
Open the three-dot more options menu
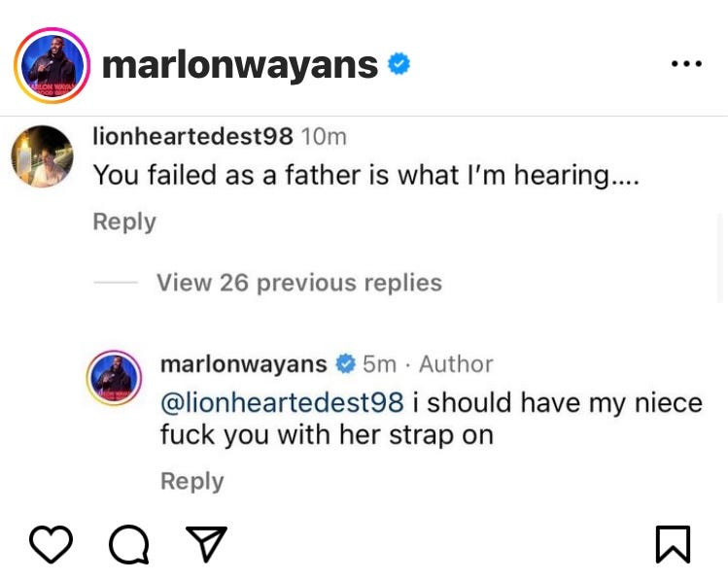click(686, 63)
